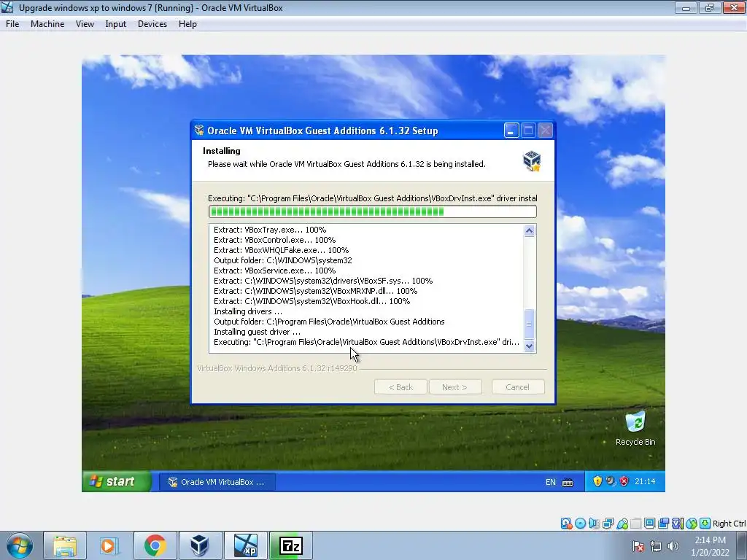Open the hard disk activity indicator
747x560 pixels.
[x=566, y=524]
